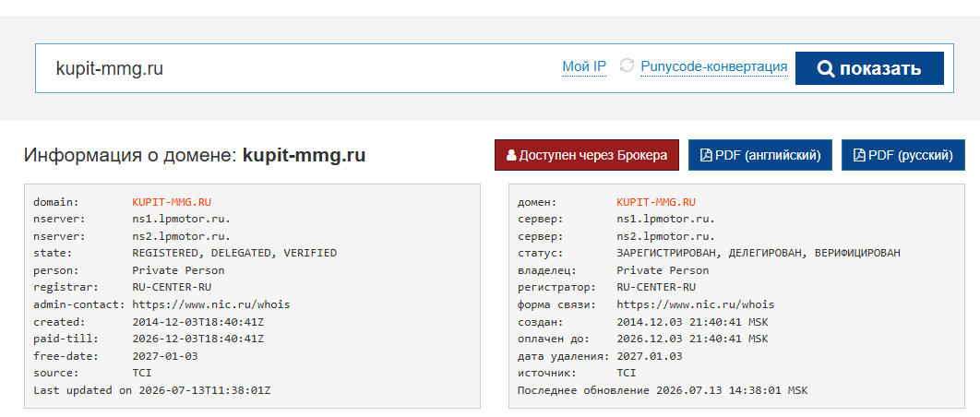Click the orange KUPIT-MMG.RU in domain row
Viewport: 980px width, 417px height.
tap(172, 202)
